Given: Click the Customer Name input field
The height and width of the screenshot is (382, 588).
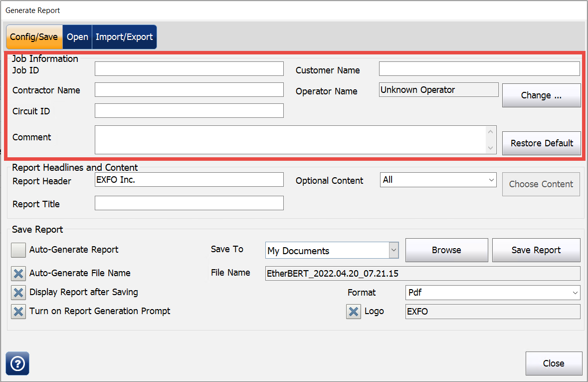Looking at the screenshot, I should [x=479, y=69].
